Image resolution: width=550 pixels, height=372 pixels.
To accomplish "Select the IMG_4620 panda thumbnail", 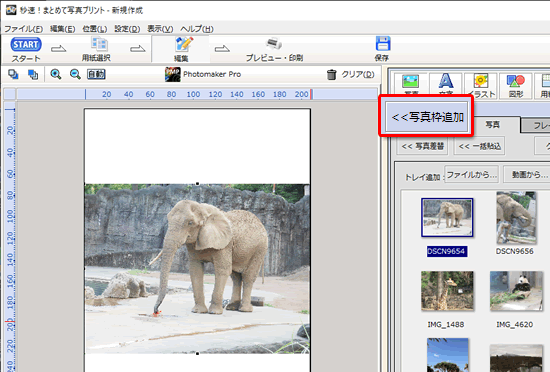I will coord(516,291).
